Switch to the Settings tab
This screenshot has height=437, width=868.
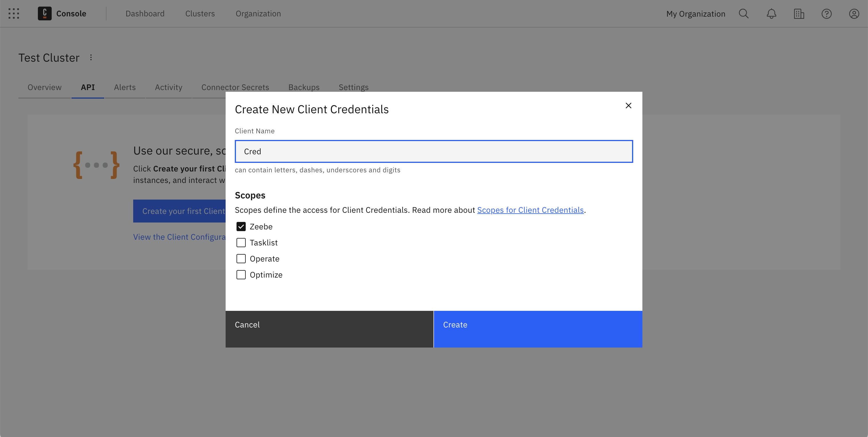pyautogui.click(x=353, y=87)
